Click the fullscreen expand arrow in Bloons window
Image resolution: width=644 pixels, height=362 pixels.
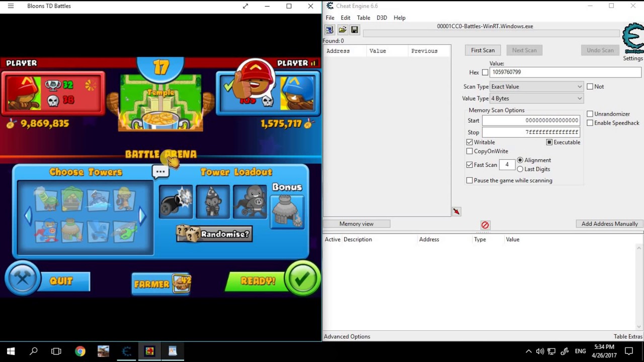pos(246,6)
